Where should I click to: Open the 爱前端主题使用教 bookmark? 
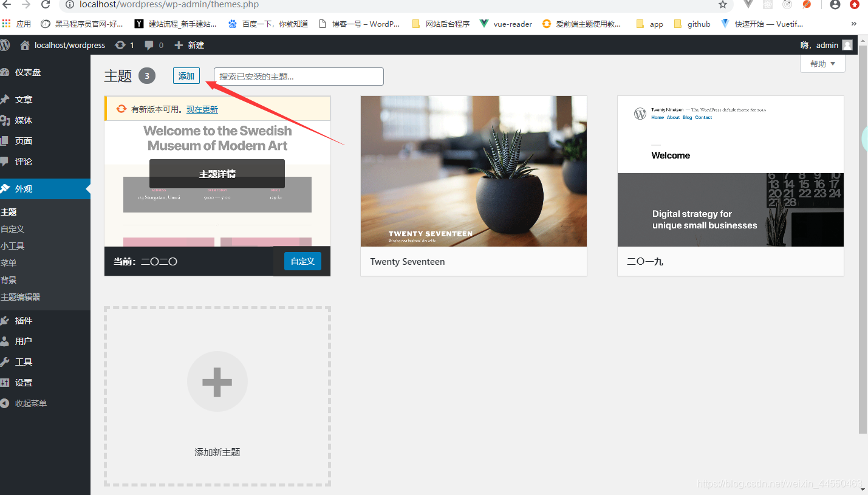(582, 24)
